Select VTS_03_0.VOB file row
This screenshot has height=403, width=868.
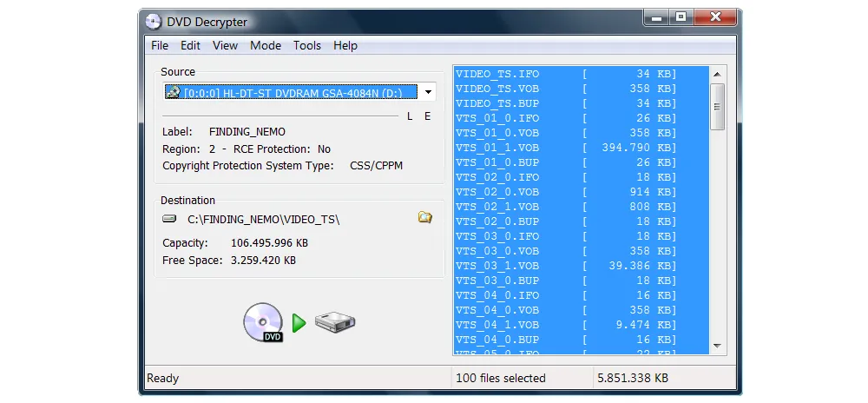coord(582,251)
